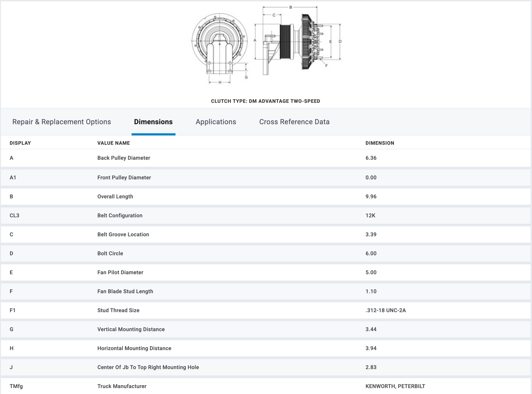Click the Bolt Circle row label
Viewport: 532px width, 394px height.
tap(110, 254)
